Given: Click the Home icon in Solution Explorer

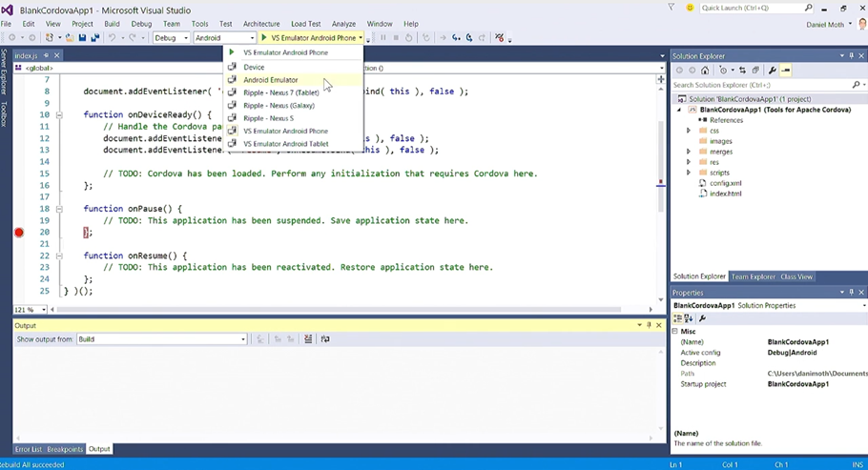Looking at the screenshot, I should pyautogui.click(x=705, y=71).
